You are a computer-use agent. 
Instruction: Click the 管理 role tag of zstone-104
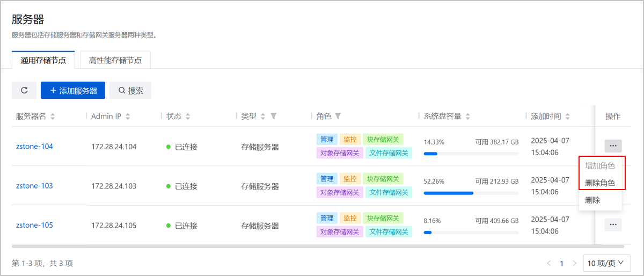click(327, 139)
